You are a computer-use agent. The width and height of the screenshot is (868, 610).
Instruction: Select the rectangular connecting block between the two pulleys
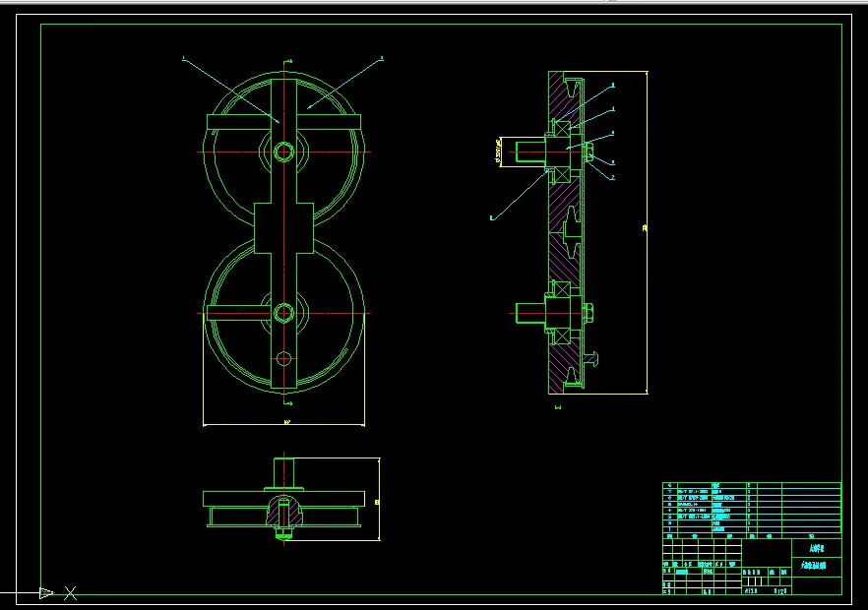tap(284, 228)
